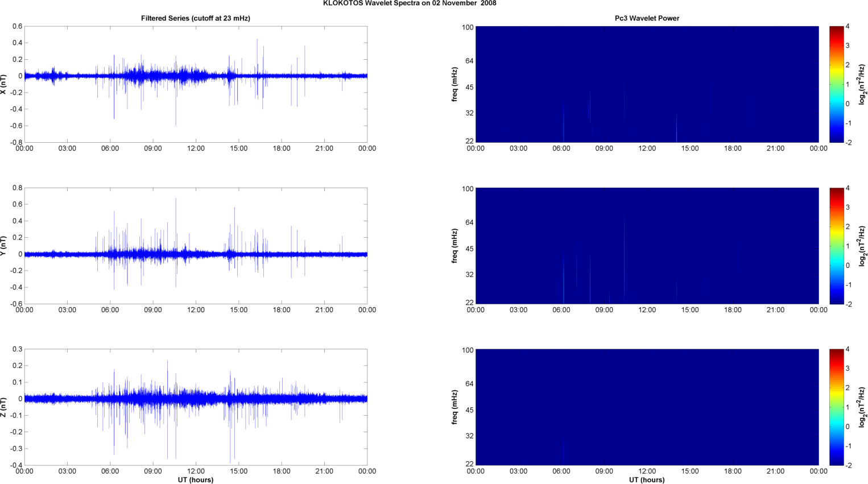The width and height of the screenshot is (868, 484).
Task: Click the log2(nT²/Hz) label of bottom colorbar
Action: (862, 407)
